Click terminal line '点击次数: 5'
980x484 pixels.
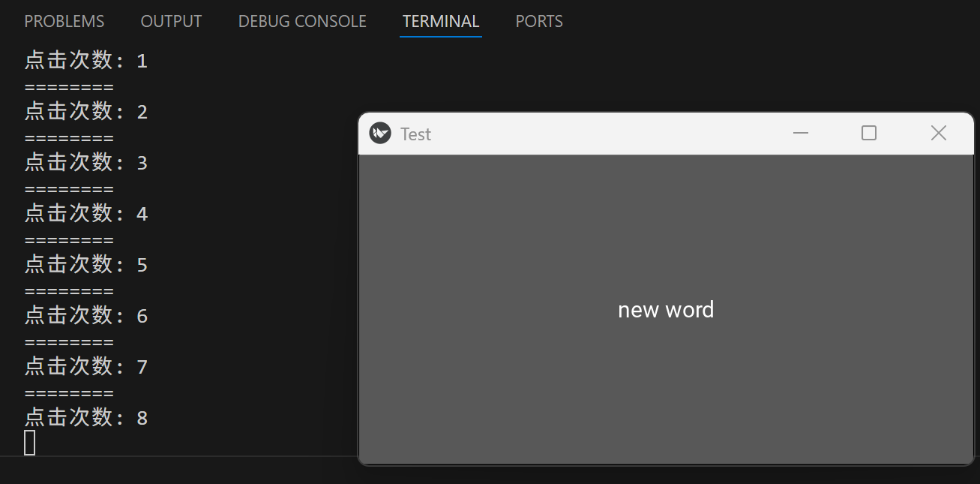pyautogui.click(x=86, y=264)
